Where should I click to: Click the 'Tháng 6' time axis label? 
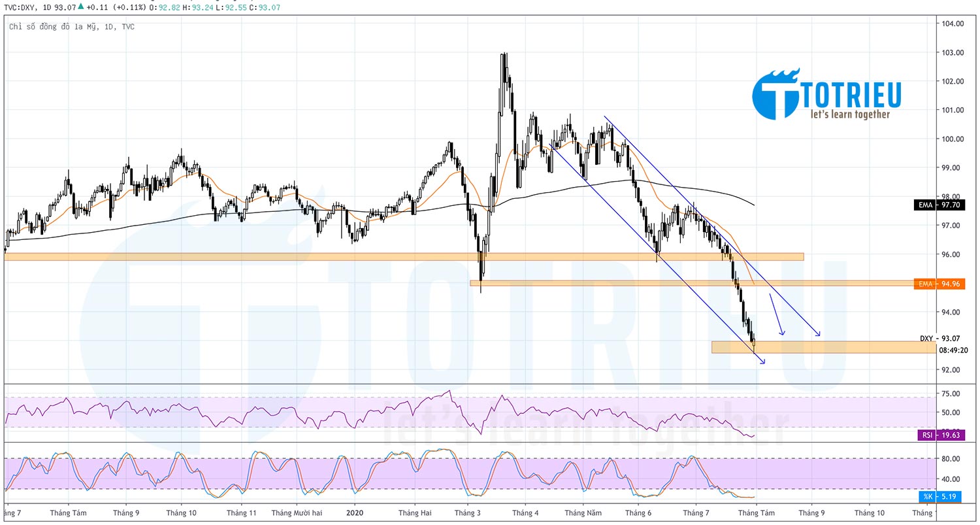point(638,513)
